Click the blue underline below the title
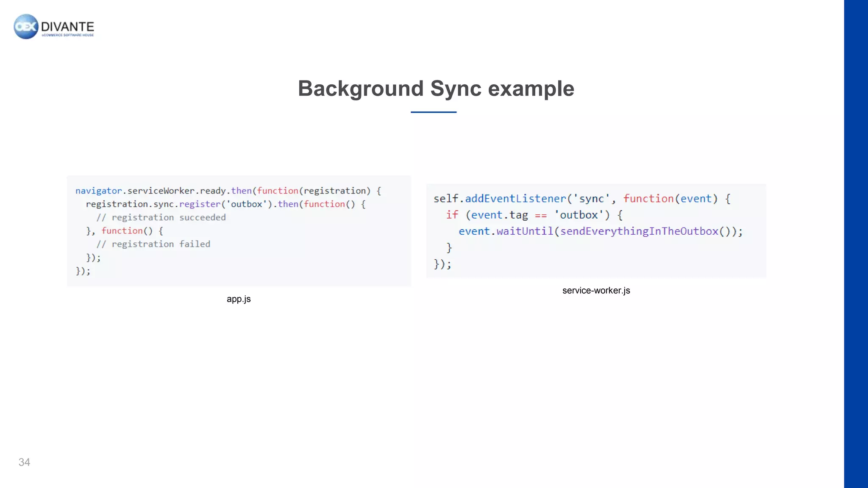Screen dimensions: 868x488 [433, 112]
